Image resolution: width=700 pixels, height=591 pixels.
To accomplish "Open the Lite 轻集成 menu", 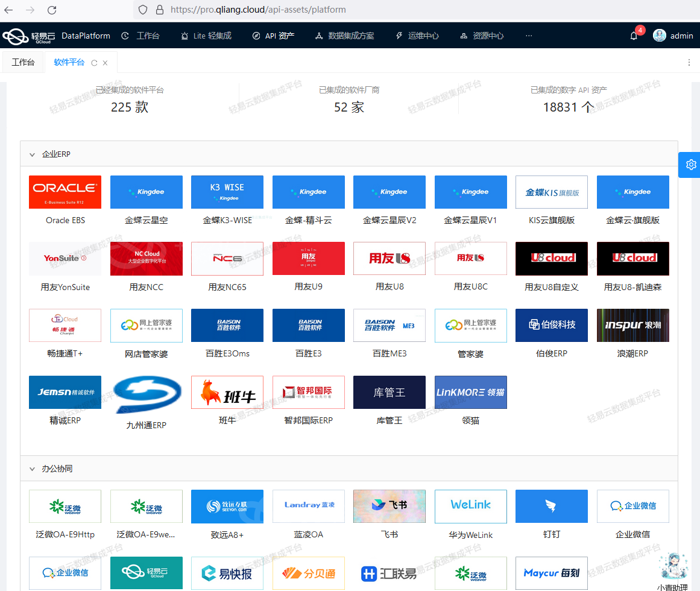I will [206, 36].
